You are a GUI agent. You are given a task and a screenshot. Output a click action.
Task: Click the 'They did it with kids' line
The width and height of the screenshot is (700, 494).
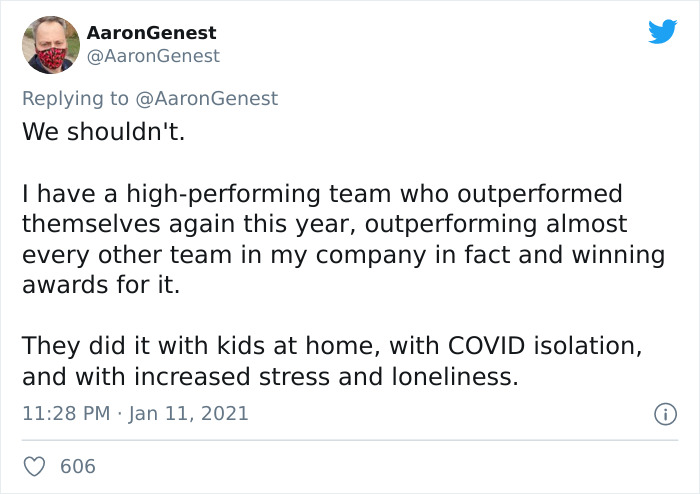332,346
